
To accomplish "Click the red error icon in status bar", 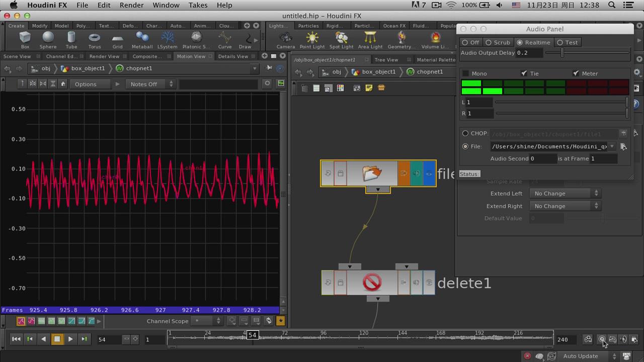I will coord(527,356).
